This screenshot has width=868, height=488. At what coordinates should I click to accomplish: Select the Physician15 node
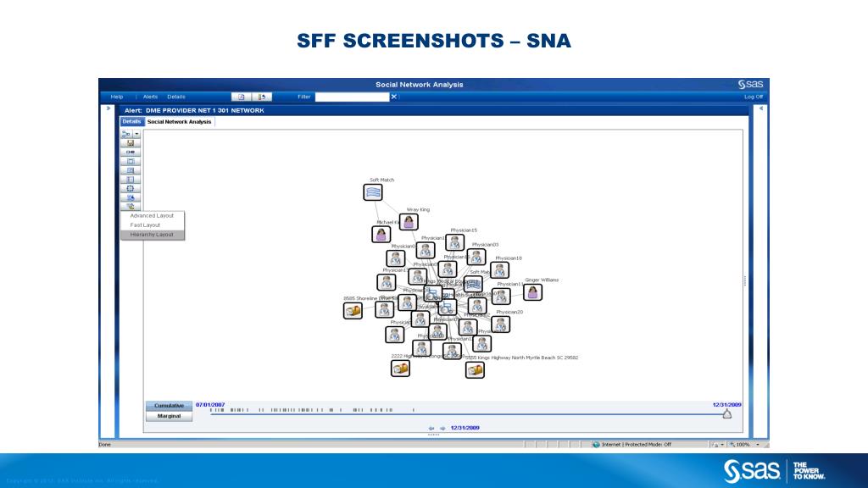[455, 242]
